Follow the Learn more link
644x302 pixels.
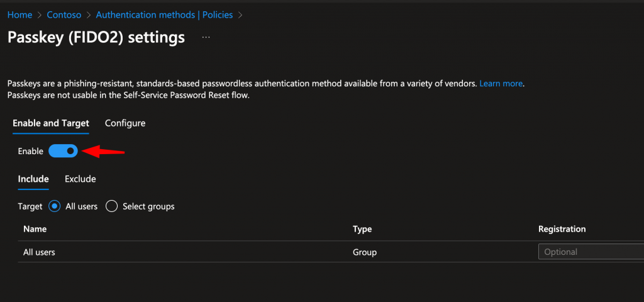click(501, 83)
